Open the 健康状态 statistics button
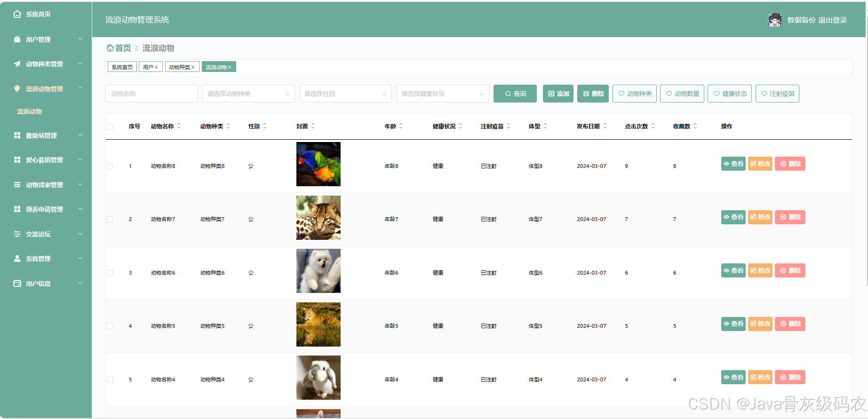The image size is (868, 419). click(x=730, y=94)
